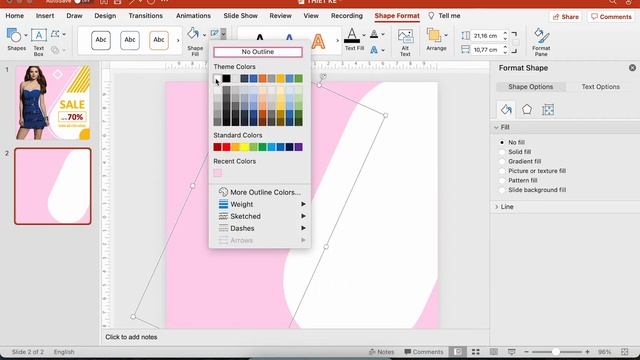
Task: Open the Slide Show tab
Action: [x=240, y=16]
